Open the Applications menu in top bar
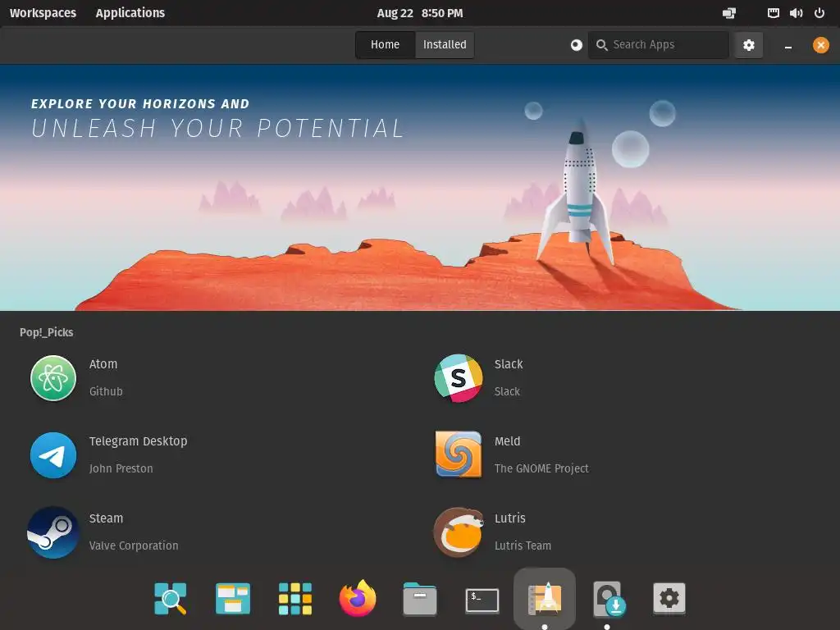 pyautogui.click(x=130, y=13)
